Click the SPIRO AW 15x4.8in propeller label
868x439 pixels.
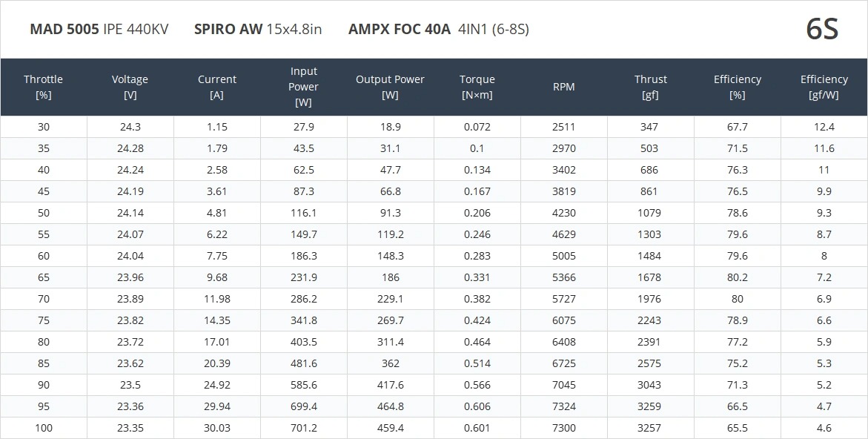(258, 30)
